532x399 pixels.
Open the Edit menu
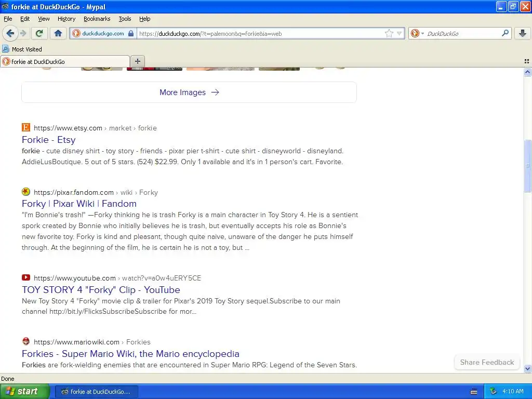pos(25,19)
